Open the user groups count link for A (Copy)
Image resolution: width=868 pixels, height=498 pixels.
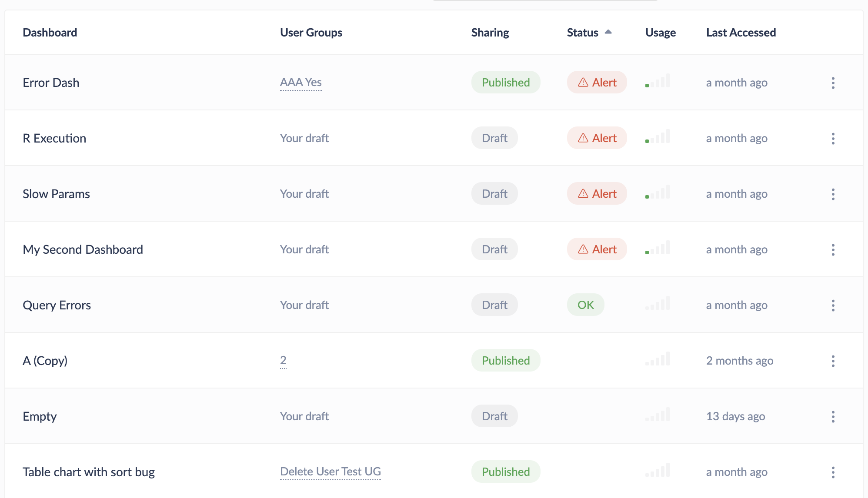(x=283, y=360)
